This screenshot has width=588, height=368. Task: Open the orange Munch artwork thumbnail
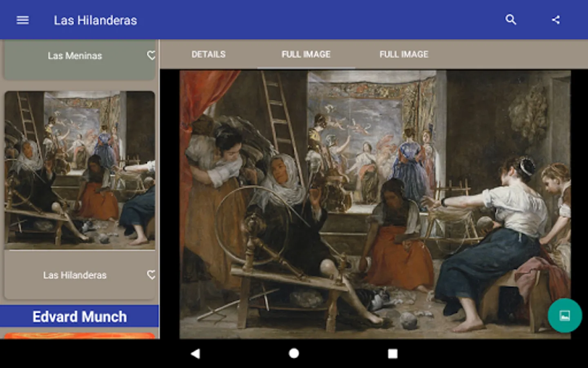[x=80, y=336]
